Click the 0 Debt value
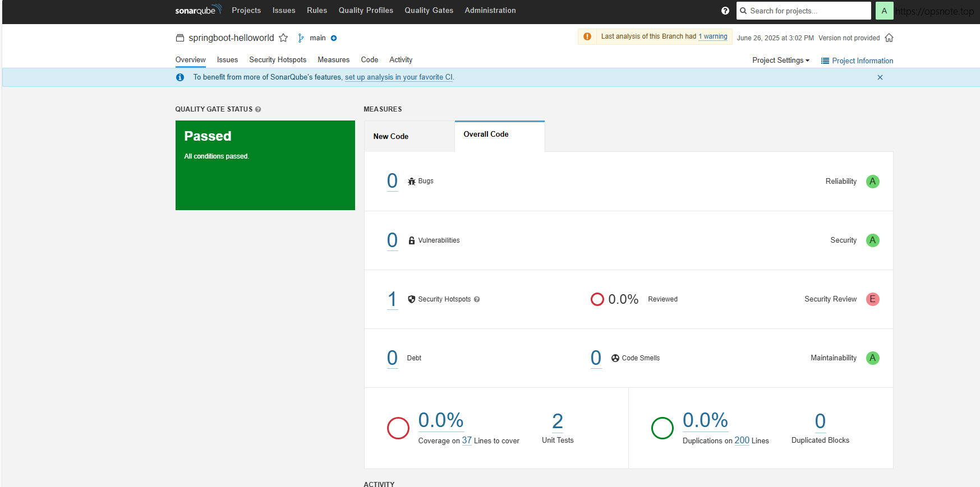Image resolution: width=980 pixels, height=487 pixels. [x=392, y=358]
